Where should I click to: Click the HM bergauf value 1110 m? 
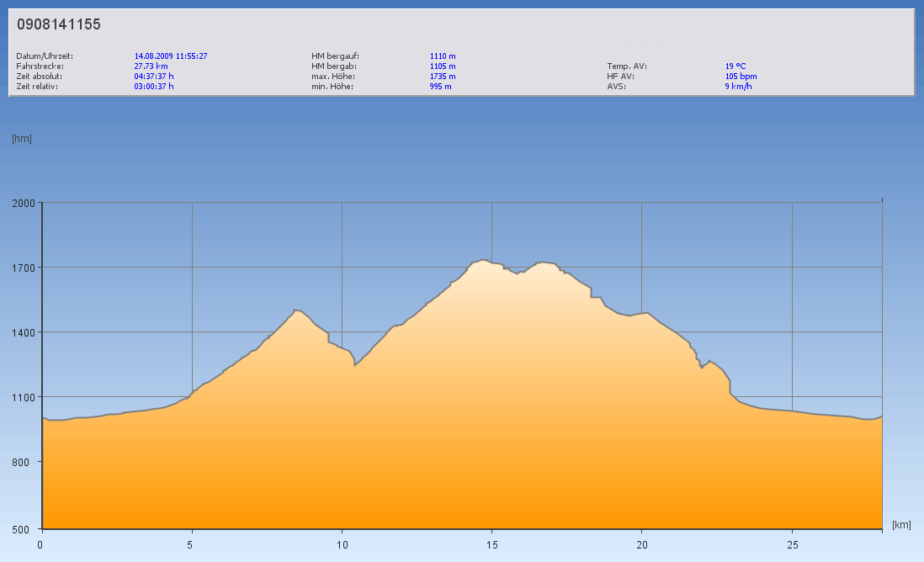click(x=443, y=56)
